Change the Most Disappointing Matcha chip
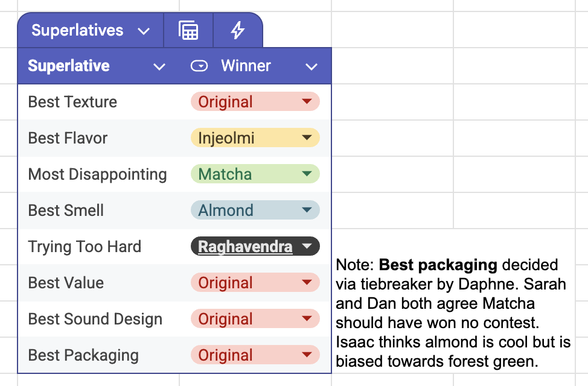The width and height of the screenshot is (588, 386). click(255, 174)
